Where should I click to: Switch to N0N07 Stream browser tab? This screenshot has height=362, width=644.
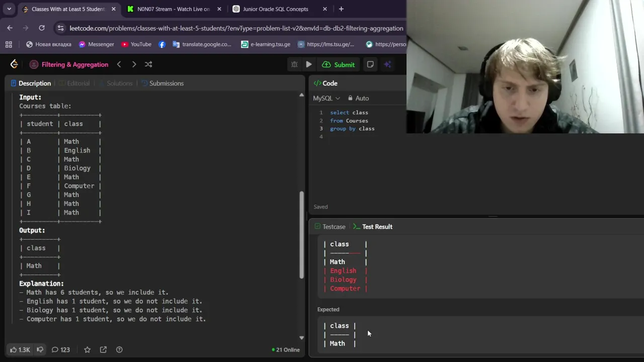pos(173,9)
